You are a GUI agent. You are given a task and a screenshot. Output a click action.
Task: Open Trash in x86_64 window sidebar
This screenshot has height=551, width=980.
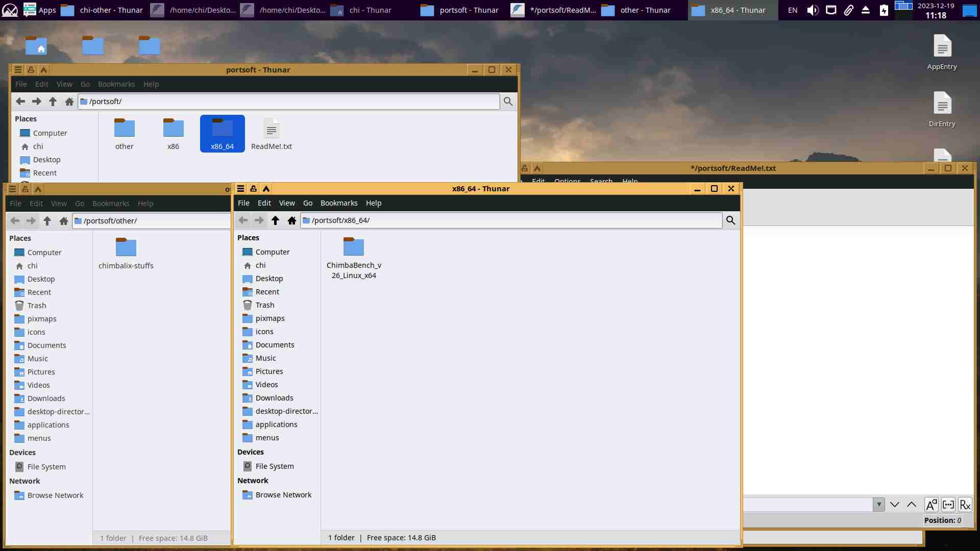coord(264,305)
